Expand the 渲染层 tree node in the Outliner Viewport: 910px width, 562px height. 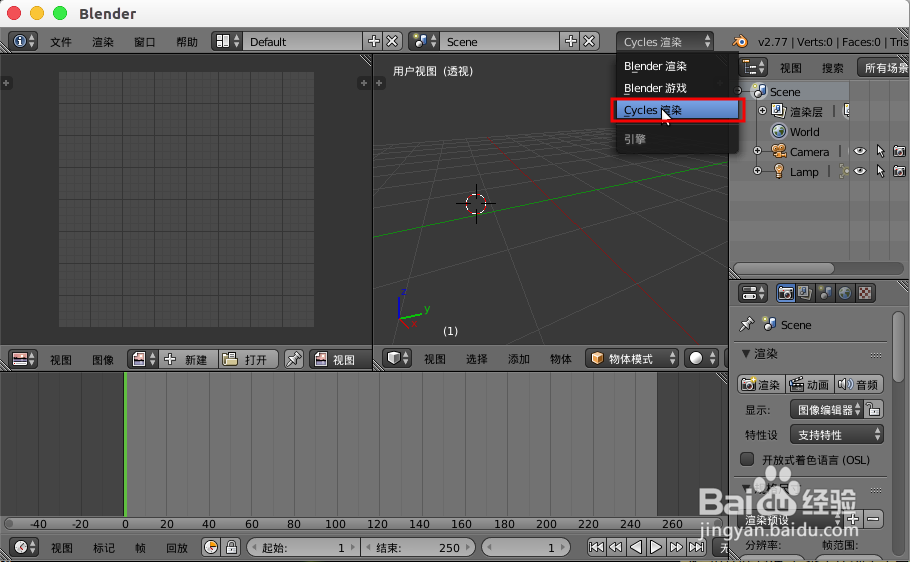pos(762,110)
